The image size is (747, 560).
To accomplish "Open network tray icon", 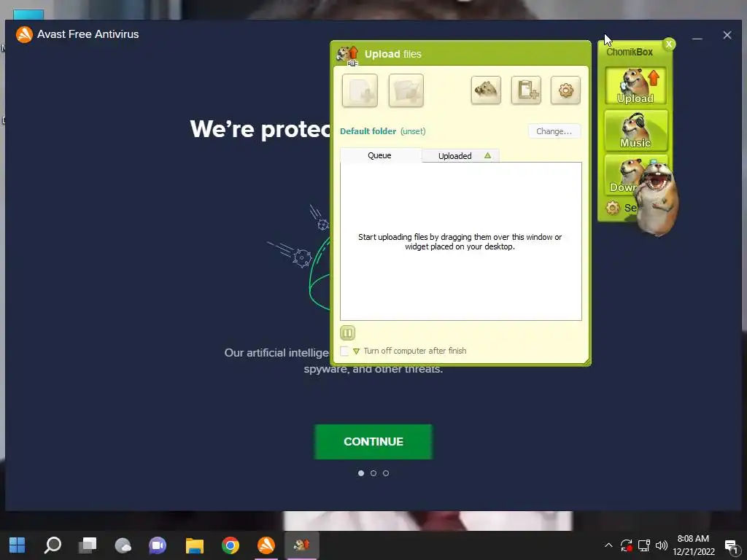I will tap(644, 545).
